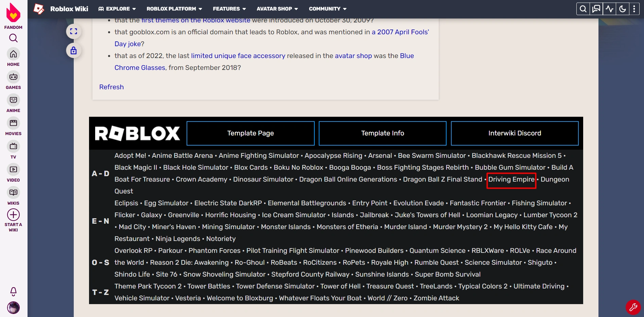The image size is (644, 317).
Task: Click the Anime sidebar icon
Action: [13, 100]
